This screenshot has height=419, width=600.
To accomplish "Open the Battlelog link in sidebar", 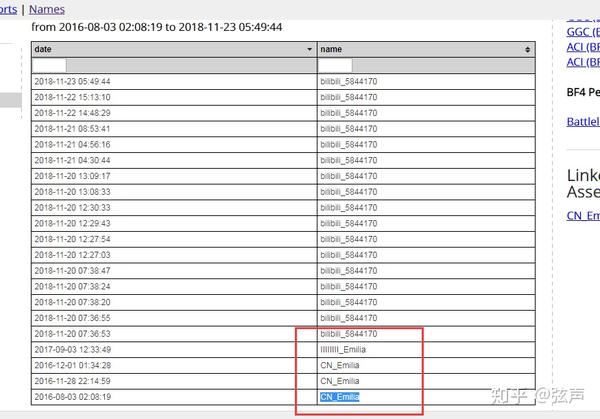I will (x=583, y=122).
